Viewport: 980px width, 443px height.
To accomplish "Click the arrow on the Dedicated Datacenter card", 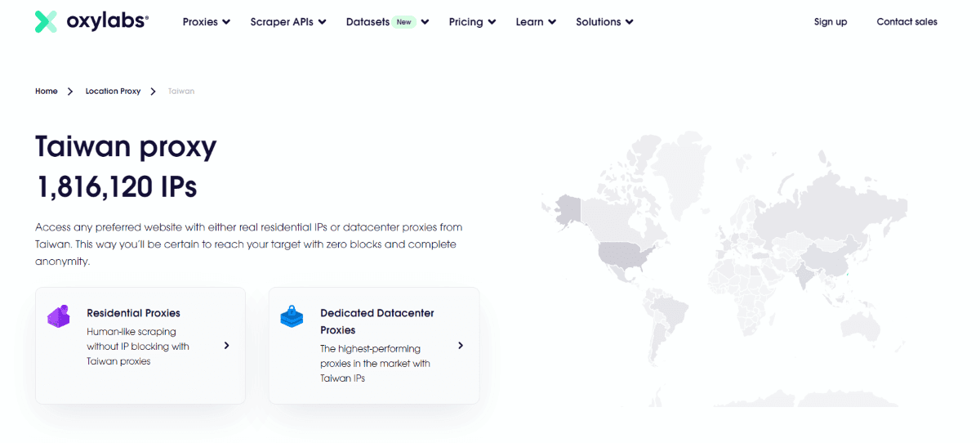I will 461,346.
